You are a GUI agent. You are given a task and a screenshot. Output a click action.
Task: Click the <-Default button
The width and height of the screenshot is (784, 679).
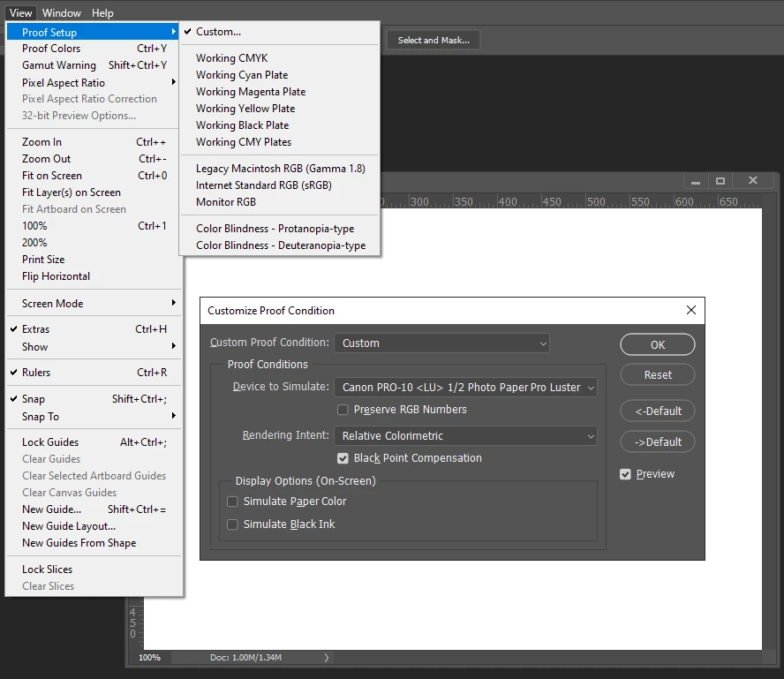pyautogui.click(x=658, y=411)
